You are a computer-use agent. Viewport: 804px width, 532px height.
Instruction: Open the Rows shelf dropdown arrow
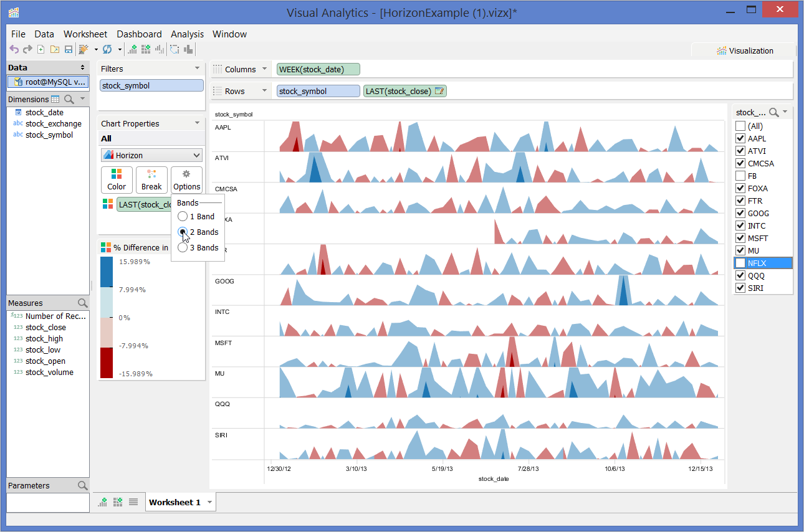point(264,91)
